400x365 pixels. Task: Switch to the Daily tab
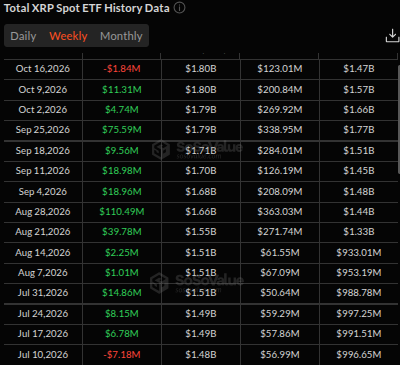[x=23, y=36]
